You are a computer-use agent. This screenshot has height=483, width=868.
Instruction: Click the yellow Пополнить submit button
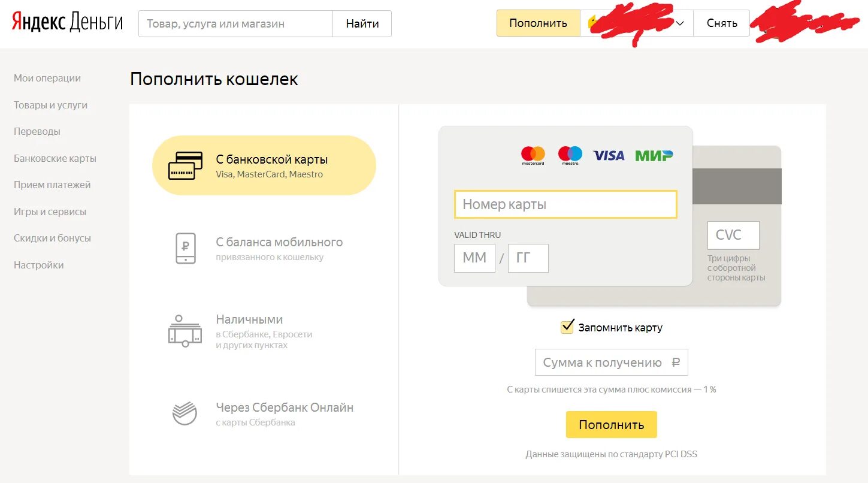612,424
